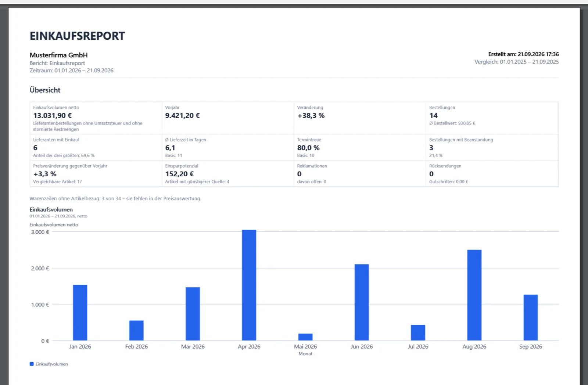The width and height of the screenshot is (588, 385).
Task: Click 'Anteil der drei größten: 69,6 %'
Action: click(64, 155)
